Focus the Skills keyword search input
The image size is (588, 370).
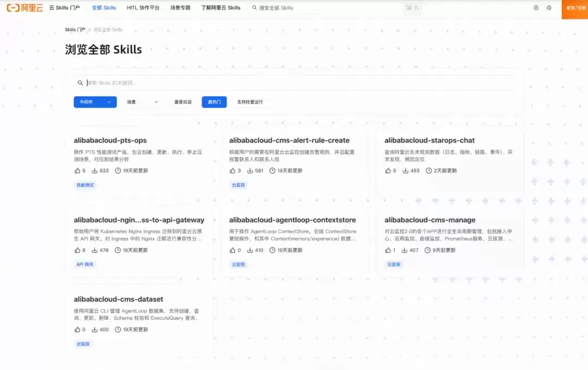[294, 83]
